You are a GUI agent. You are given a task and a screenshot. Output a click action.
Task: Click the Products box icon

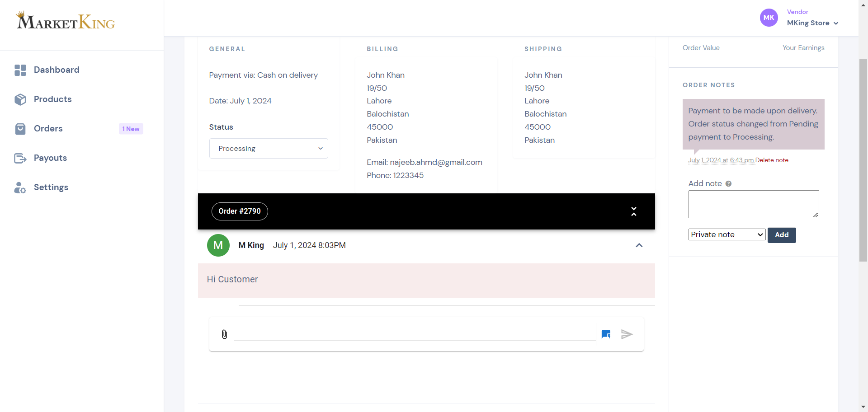coord(20,99)
